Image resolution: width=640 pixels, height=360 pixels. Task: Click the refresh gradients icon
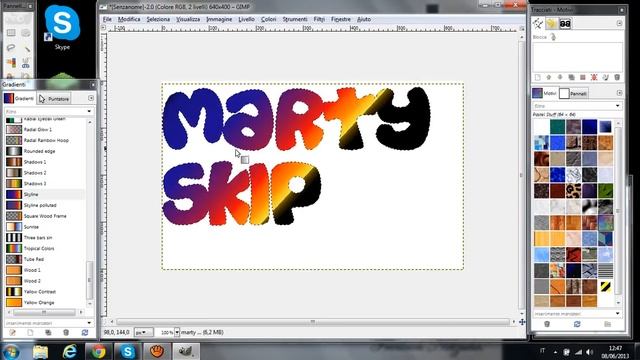point(84,333)
